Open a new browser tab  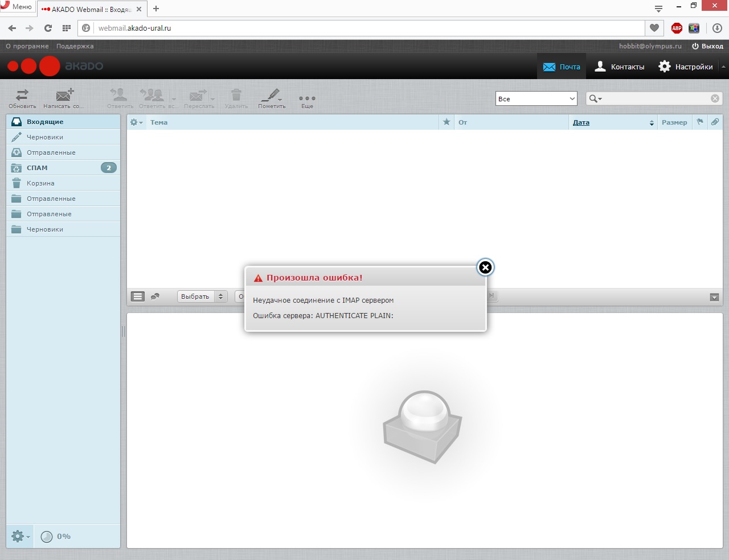(x=156, y=9)
